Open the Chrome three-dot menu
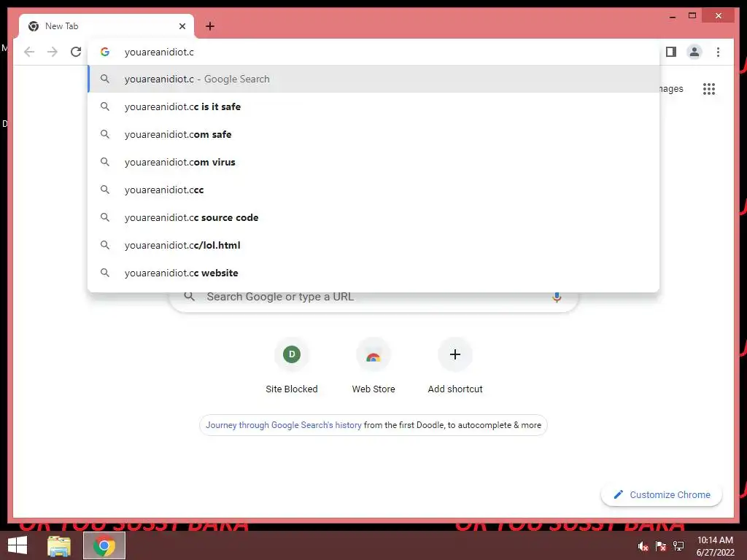The height and width of the screenshot is (560, 747). (718, 52)
